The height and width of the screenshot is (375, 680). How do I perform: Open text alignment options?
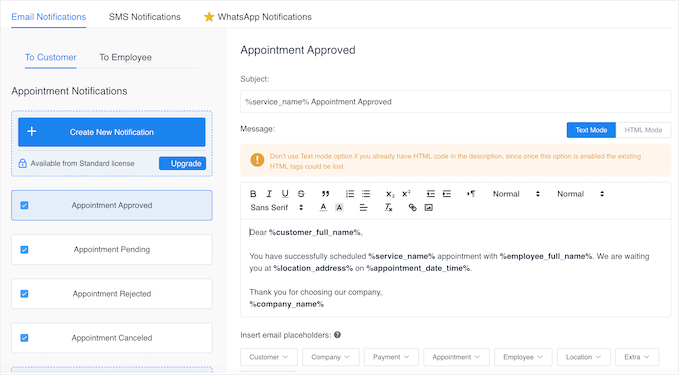pos(363,208)
